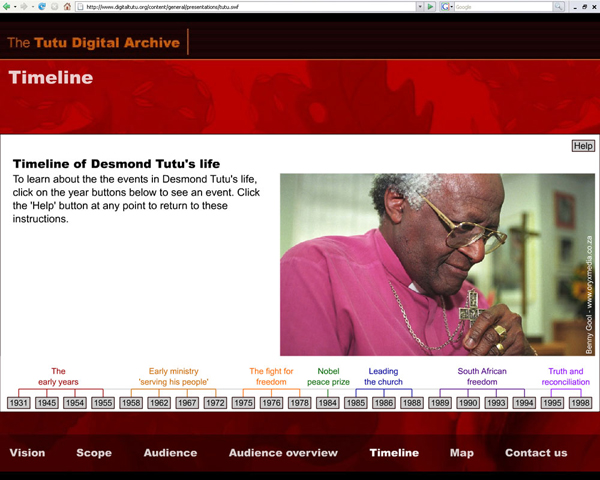This screenshot has width=600, height=480.
Task: Select the 1984 Nobel peace prize year
Action: (328, 403)
